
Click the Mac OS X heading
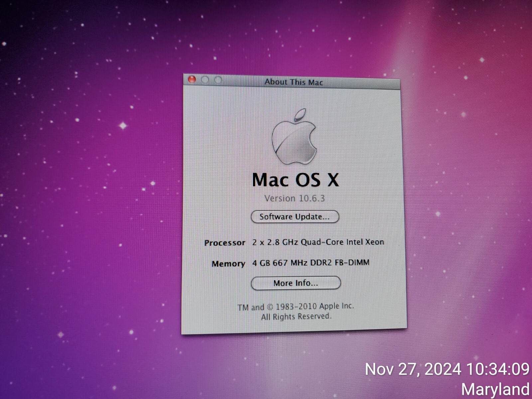(296, 180)
